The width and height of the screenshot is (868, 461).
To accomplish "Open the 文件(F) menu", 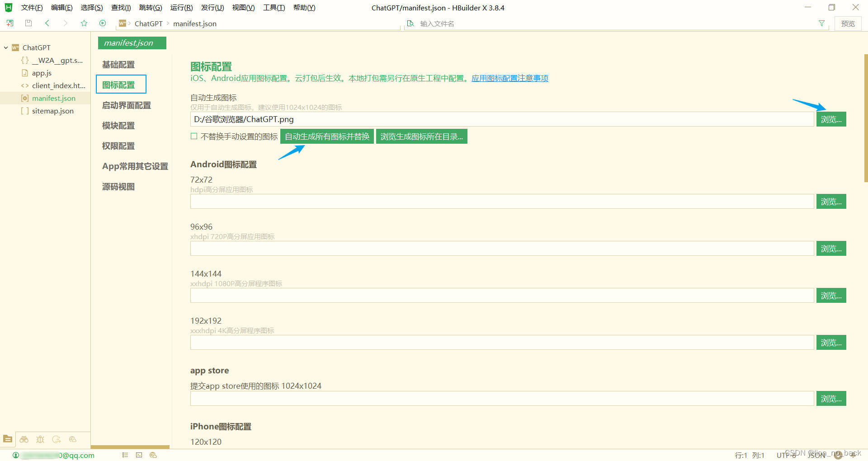I will pyautogui.click(x=32, y=8).
